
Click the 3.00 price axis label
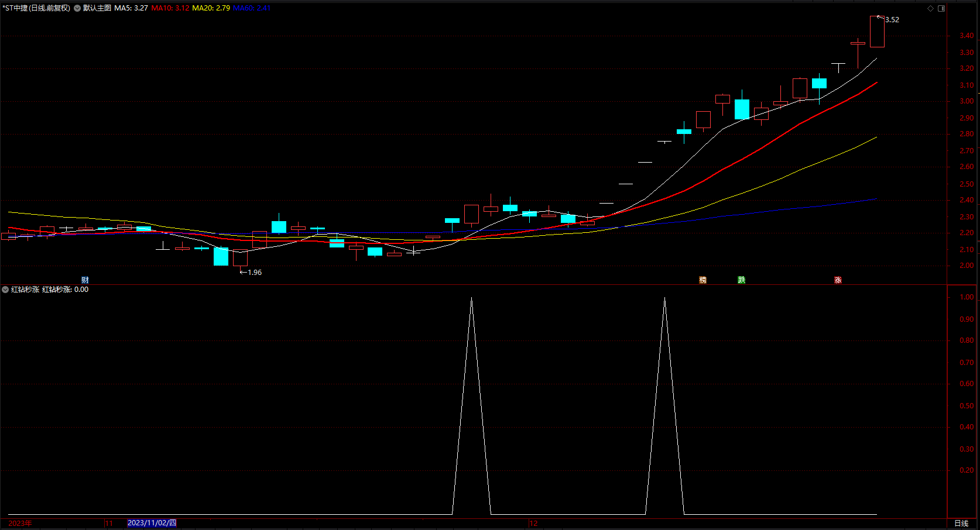[x=967, y=101]
